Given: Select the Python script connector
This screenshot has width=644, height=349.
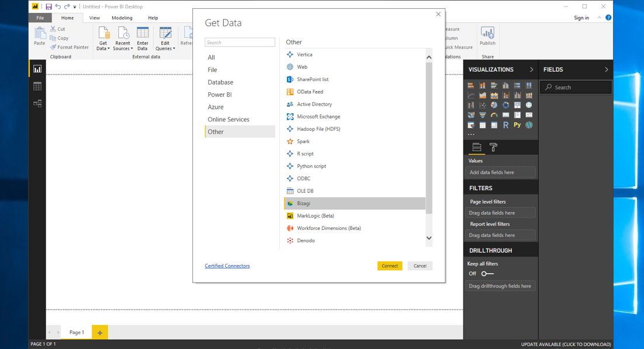Looking at the screenshot, I should click(355, 166).
